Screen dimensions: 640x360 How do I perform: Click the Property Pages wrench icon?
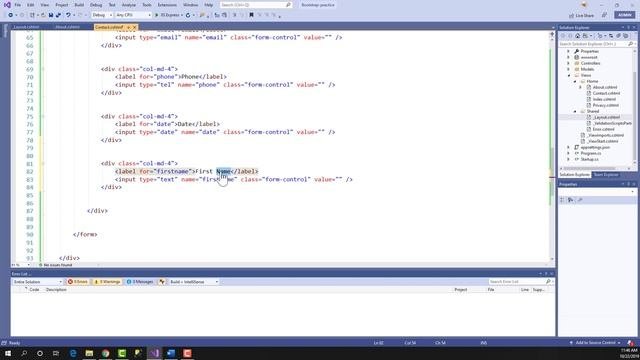coord(580,200)
